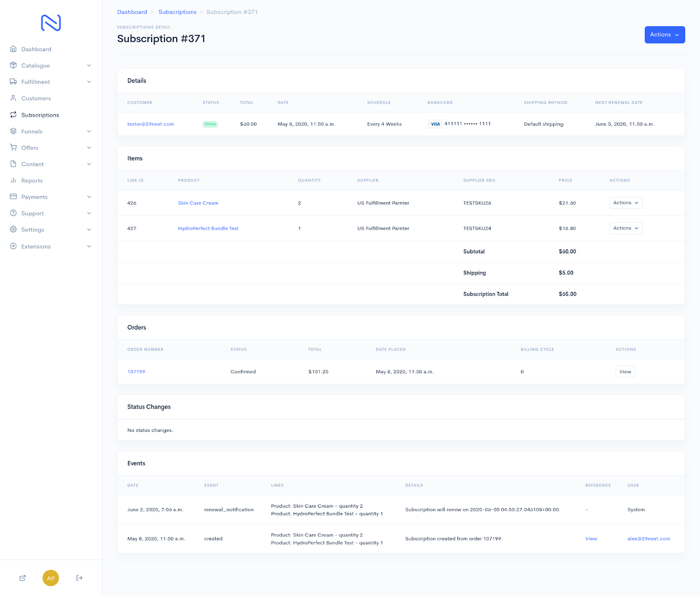Click the Customers person icon

[x=13, y=98]
